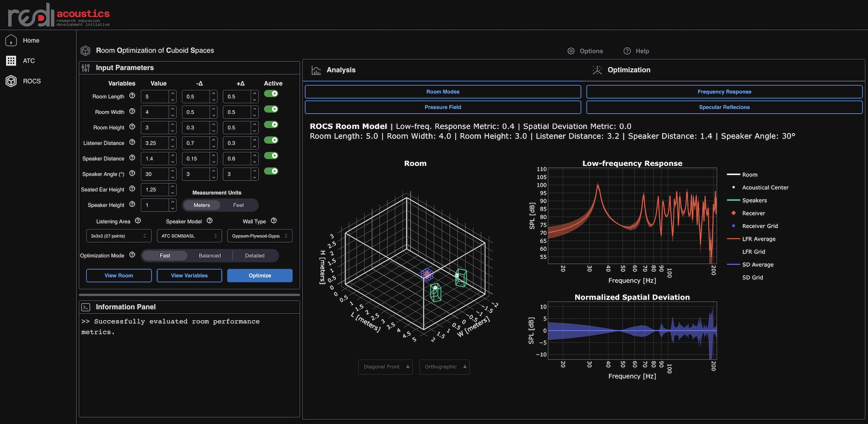Open the ATC grid icon

point(11,61)
